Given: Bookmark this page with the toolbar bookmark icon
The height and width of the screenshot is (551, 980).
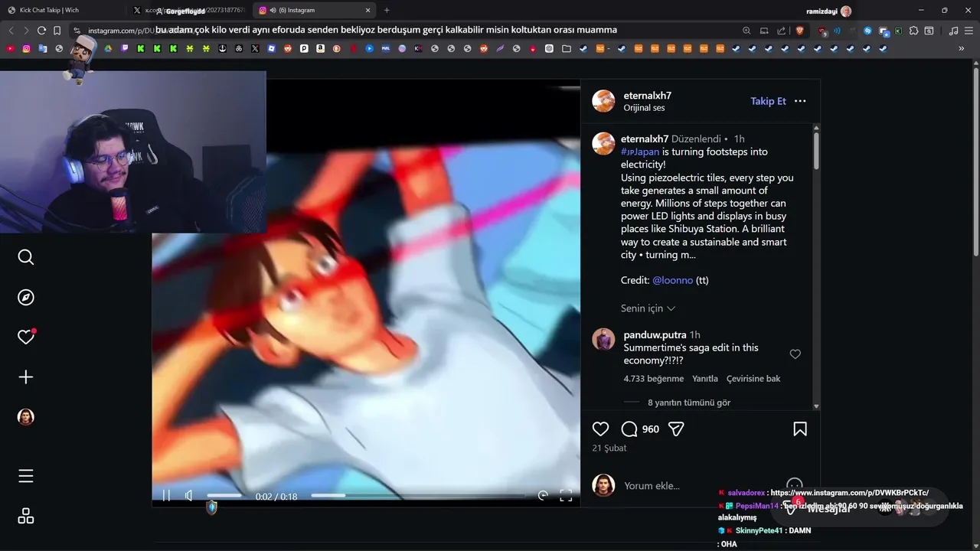Looking at the screenshot, I should tap(57, 31).
